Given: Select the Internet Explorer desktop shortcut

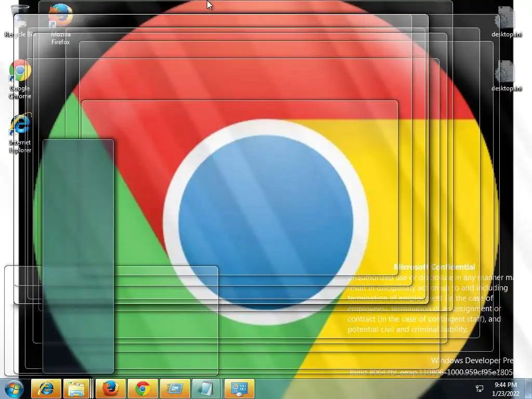Looking at the screenshot, I should [x=20, y=134].
